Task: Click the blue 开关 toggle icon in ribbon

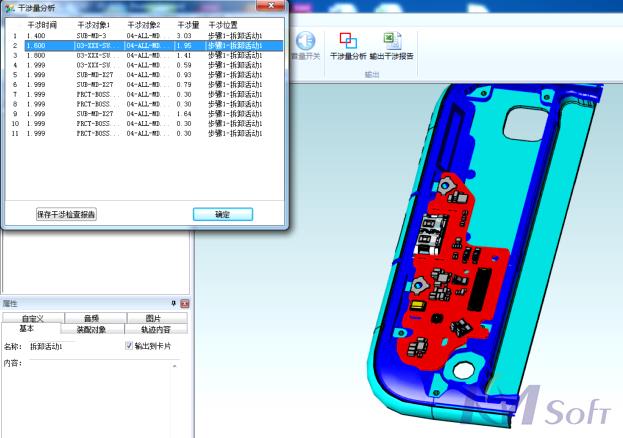Action: click(305, 41)
